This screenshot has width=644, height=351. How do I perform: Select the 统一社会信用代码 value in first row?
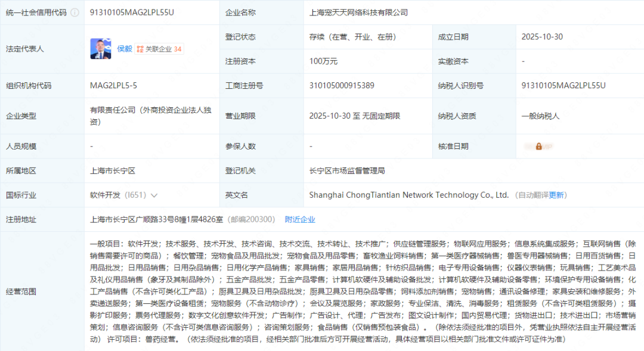coord(131,13)
